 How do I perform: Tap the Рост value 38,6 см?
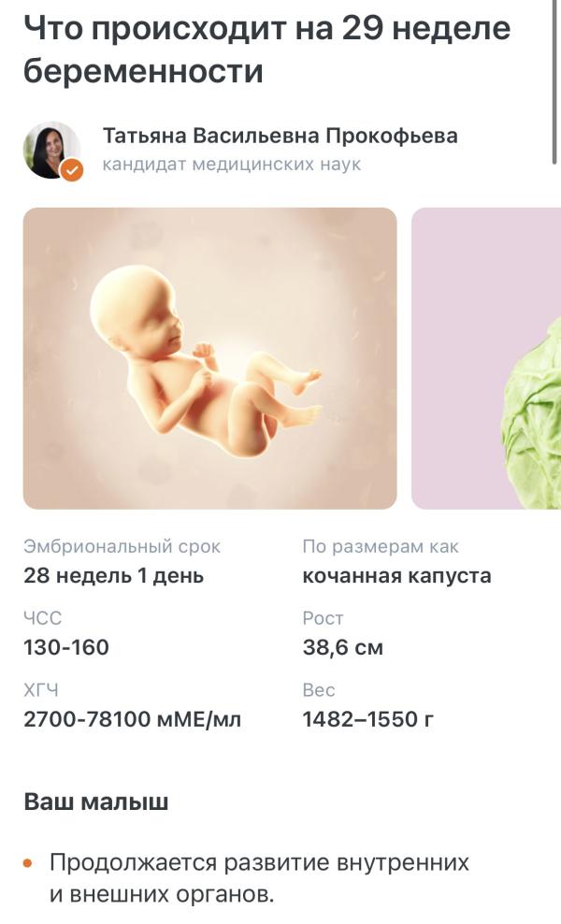pos(343,647)
